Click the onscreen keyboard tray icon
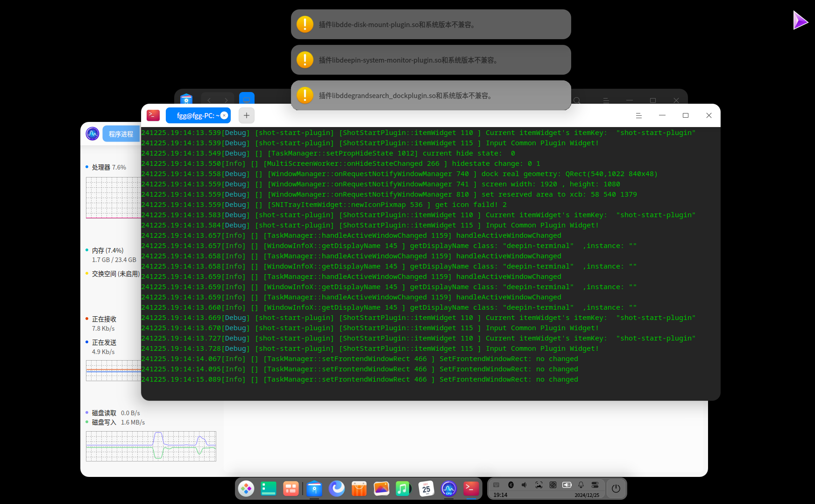Viewport: 815px width, 504px height. (x=496, y=485)
